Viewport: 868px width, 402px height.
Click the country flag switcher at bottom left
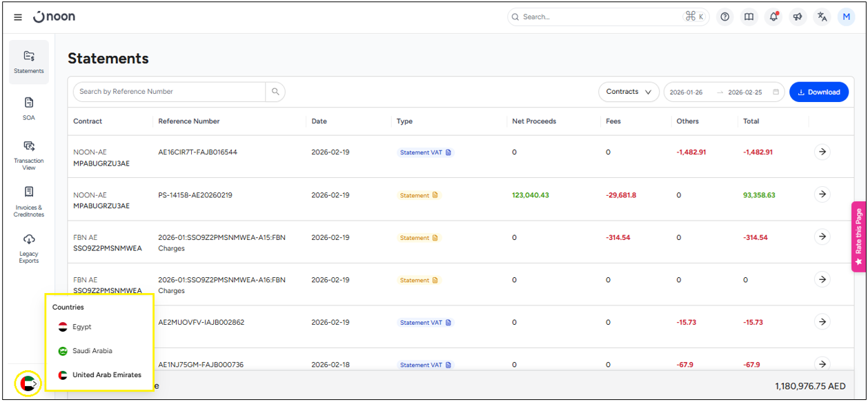tap(28, 383)
